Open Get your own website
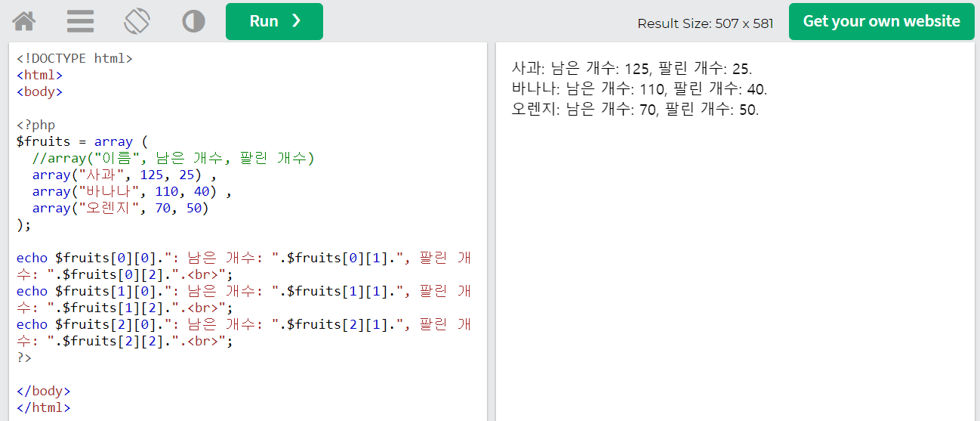The image size is (980, 421). pyautogui.click(x=881, y=21)
